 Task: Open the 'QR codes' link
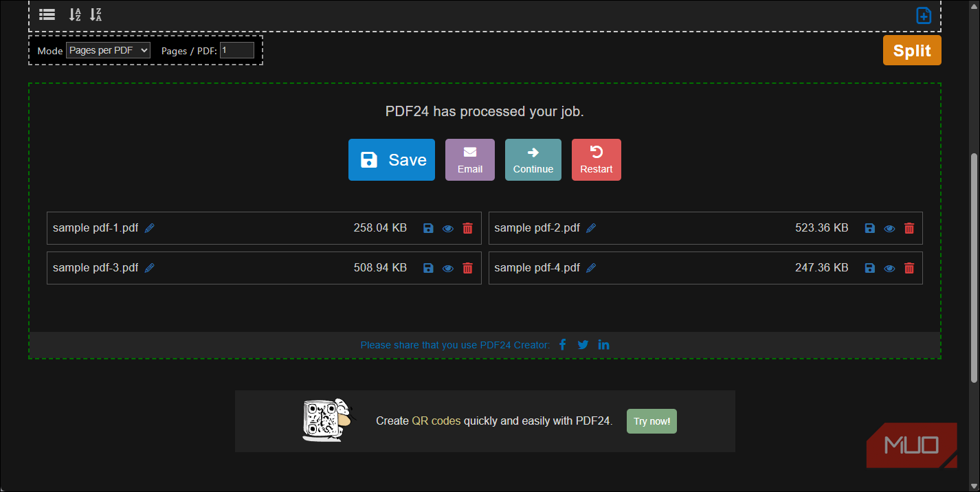436,421
